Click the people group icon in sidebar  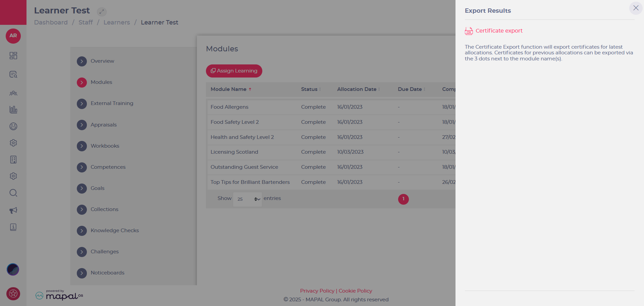point(13,93)
